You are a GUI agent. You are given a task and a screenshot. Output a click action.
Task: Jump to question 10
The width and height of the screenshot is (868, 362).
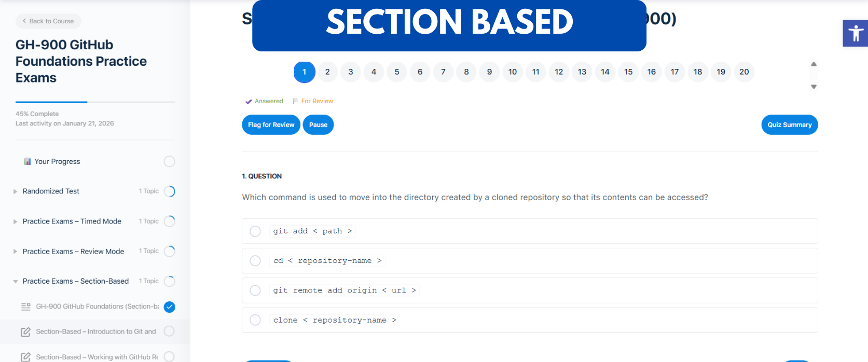pyautogui.click(x=513, y=72)
